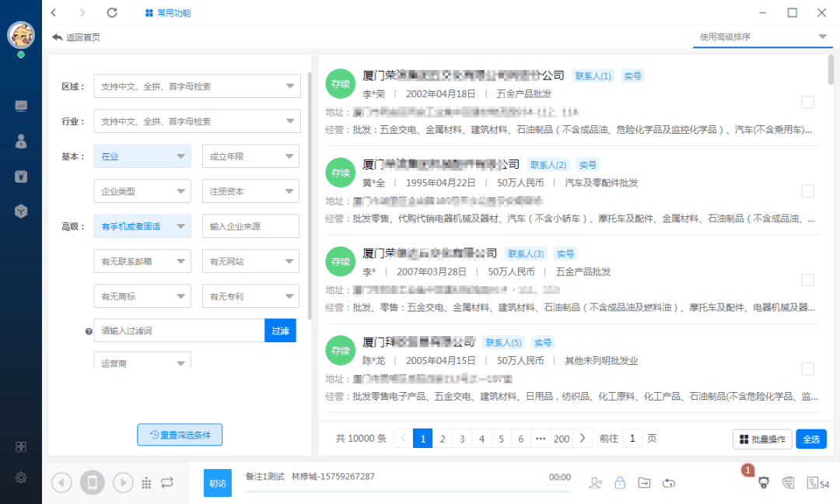Open the yen finance icon in sidebar
840x504 pixels.
tap(21, 177)
